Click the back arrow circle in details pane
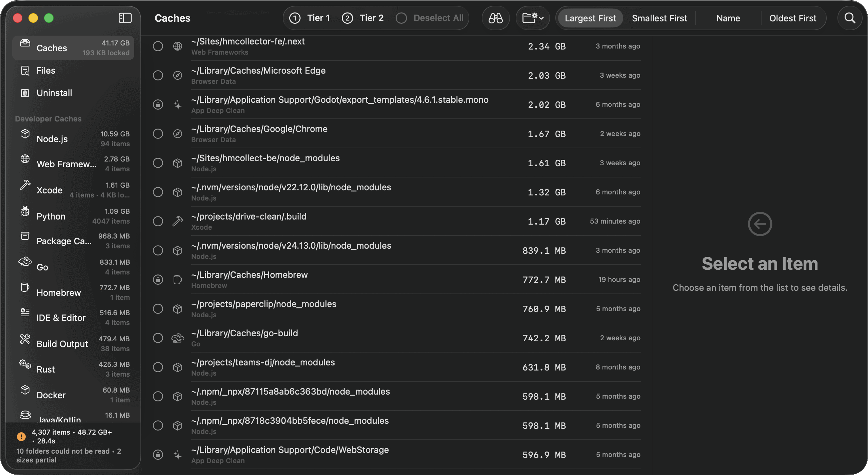The height and width of the screenshot is (475, 868). point(760,224)
